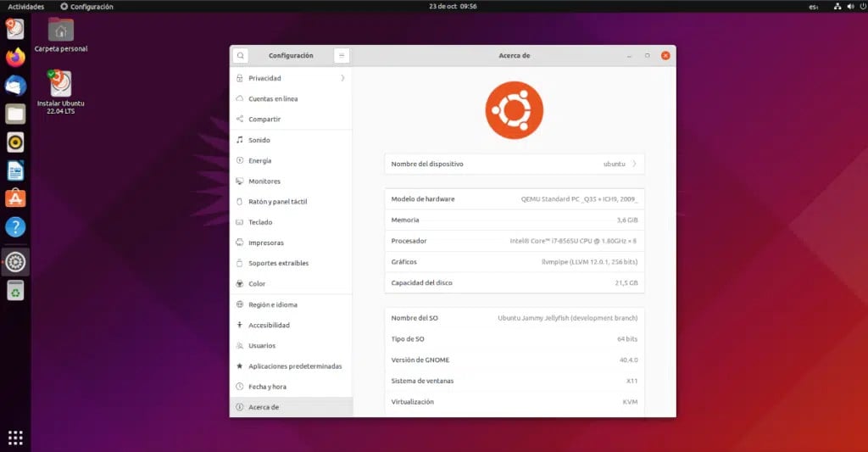Click the Procesador value Intel Core i7-8565U
The height and width of the screenshot is (452, 868).
573,241
